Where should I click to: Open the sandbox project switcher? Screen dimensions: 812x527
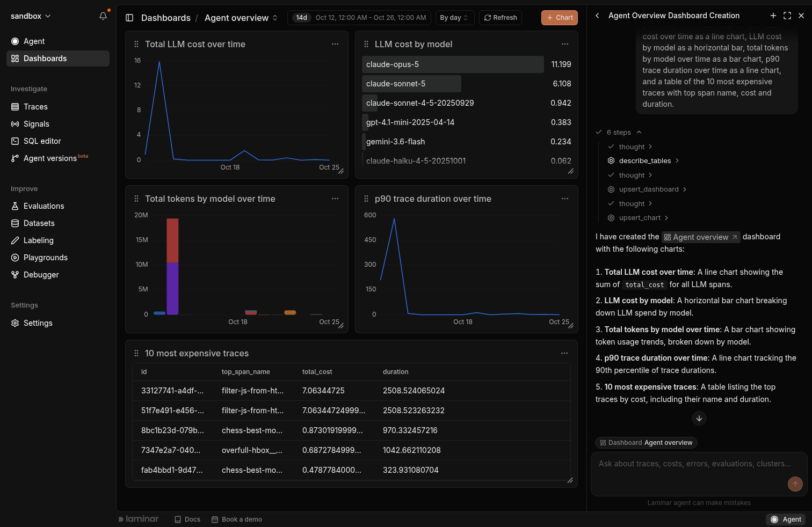pos(31,16)
